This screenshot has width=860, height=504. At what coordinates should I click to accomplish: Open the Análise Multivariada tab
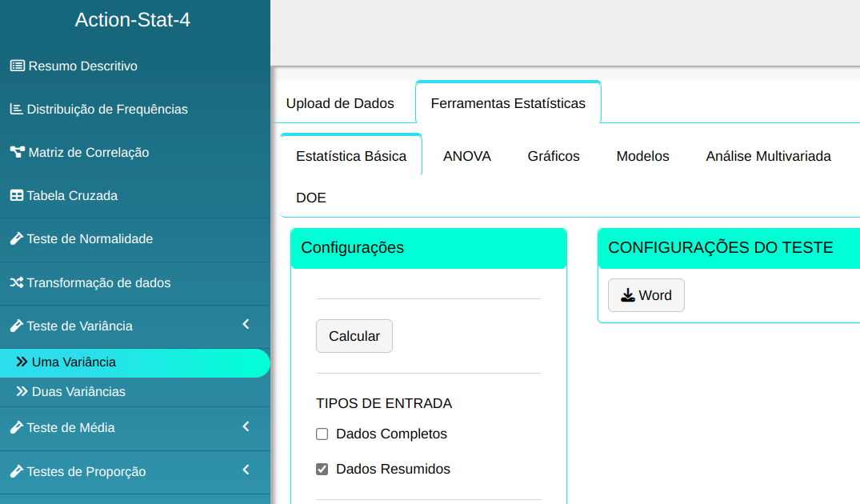(x=768, y=156)
